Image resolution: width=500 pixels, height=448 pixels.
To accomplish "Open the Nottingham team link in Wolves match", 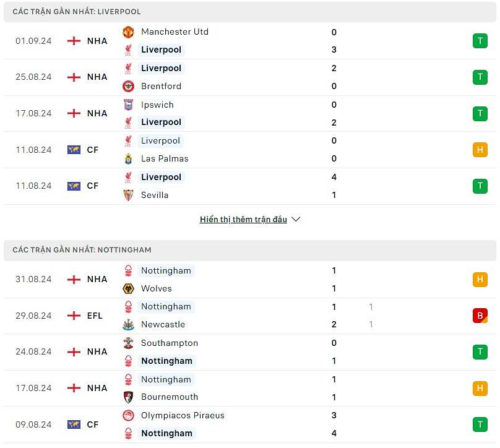I will point(166,270).
